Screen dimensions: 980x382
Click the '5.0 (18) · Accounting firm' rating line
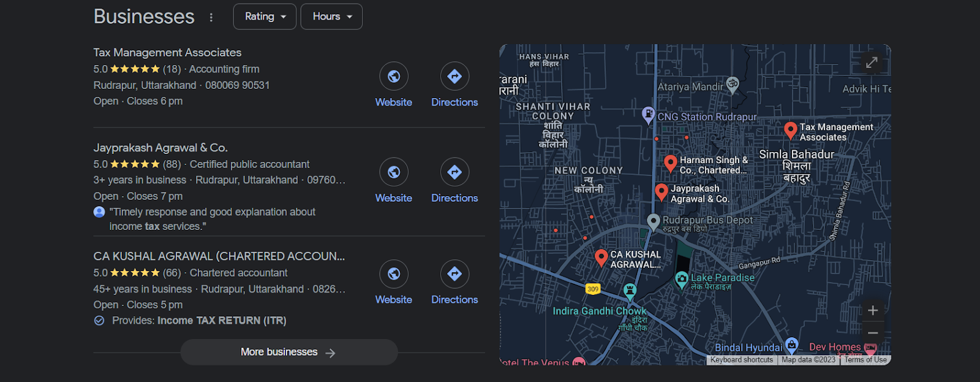[x=176, y=69]
